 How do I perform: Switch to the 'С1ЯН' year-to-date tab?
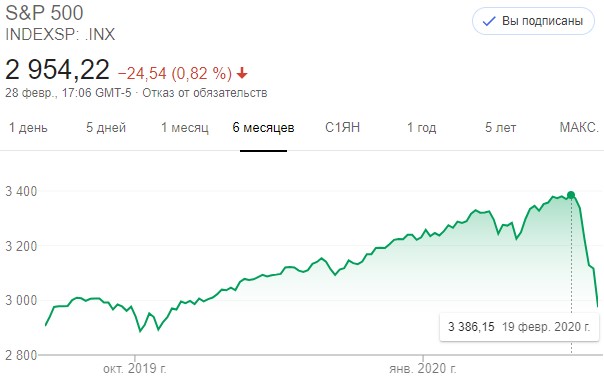point(342,127)
